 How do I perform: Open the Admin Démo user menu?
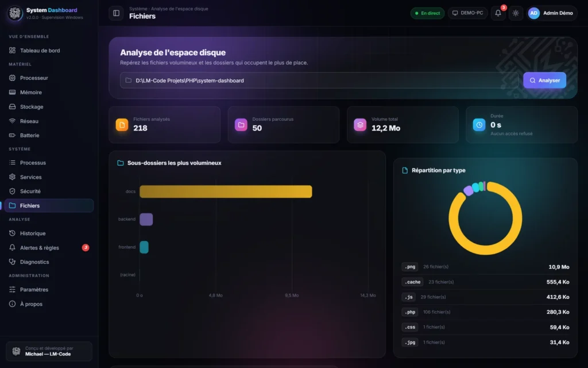552,13
